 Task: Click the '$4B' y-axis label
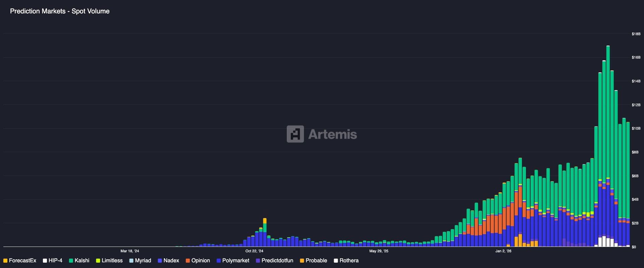click(635, 199)
